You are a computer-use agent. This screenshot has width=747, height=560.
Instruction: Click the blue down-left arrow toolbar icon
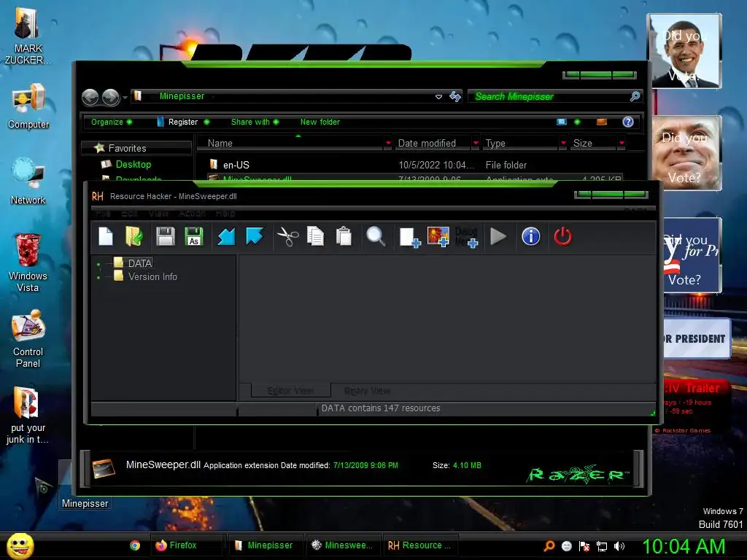coord(226,237)
